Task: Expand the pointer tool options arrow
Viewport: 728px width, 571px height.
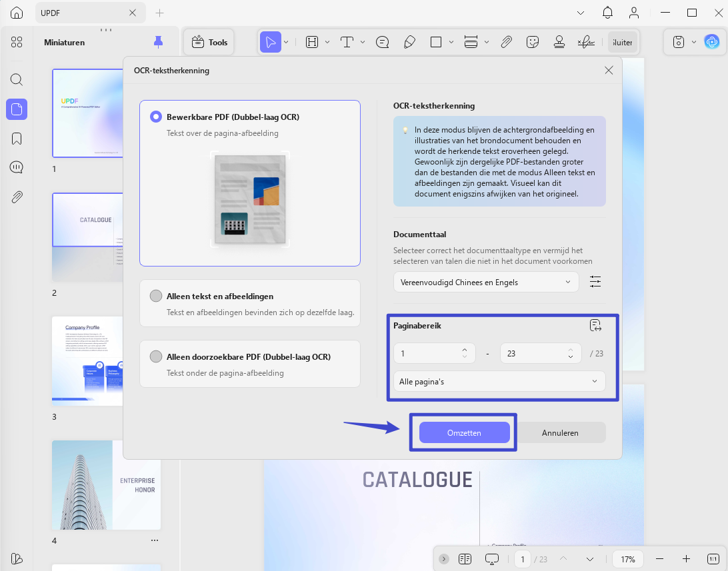Action: pos(286,42)
